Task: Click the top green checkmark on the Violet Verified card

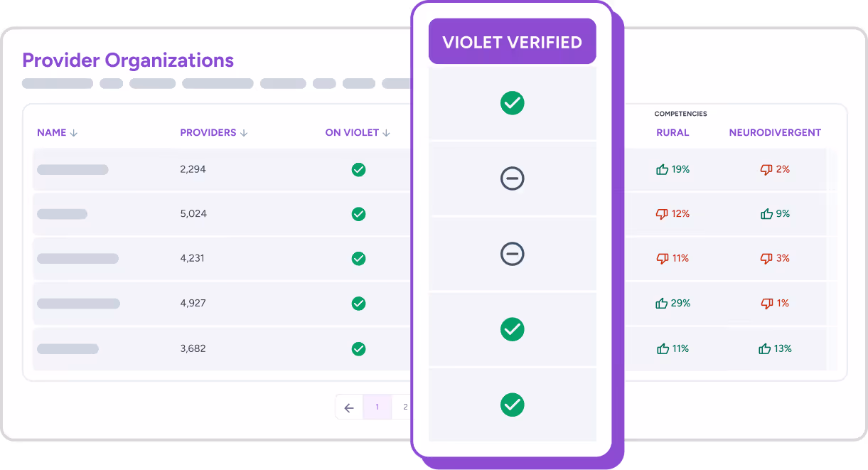Action: (512, 103)
